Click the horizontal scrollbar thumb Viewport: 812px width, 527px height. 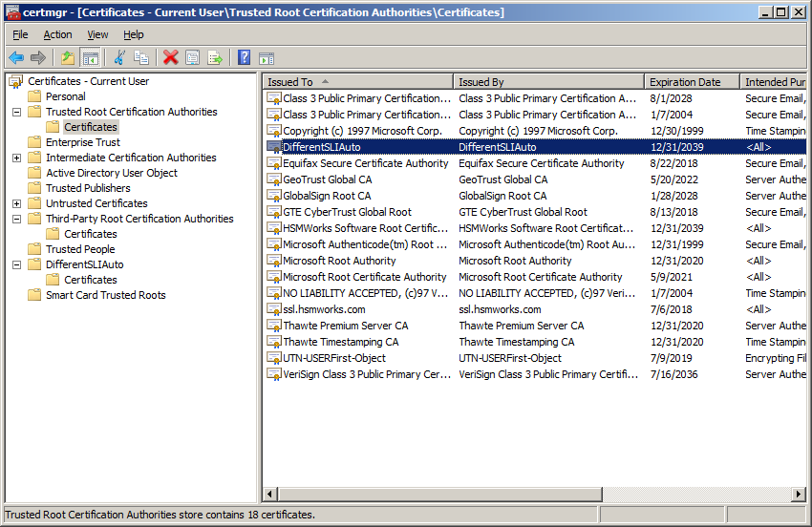point(439,494)
